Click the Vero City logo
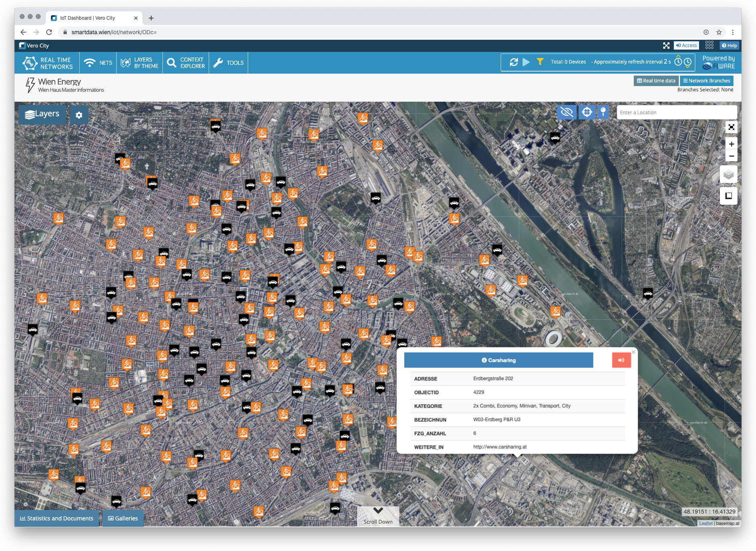The image size is (756, 551). pos(34,46)
